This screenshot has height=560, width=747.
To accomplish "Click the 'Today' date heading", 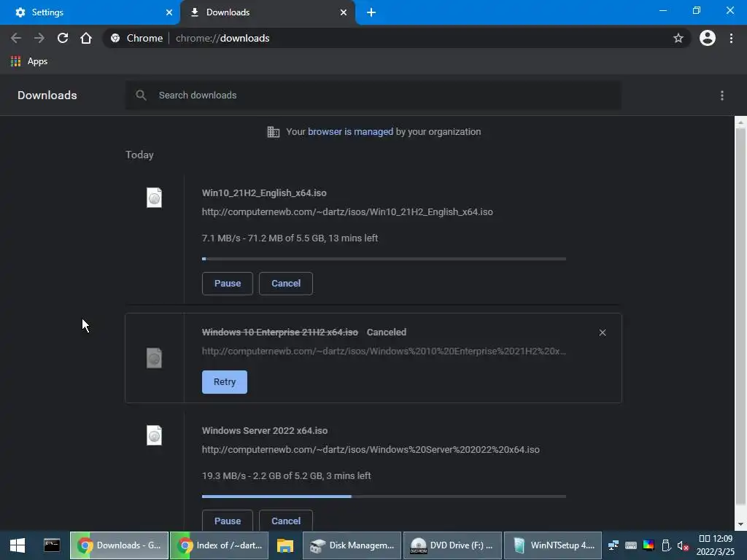I will (139, 155).
